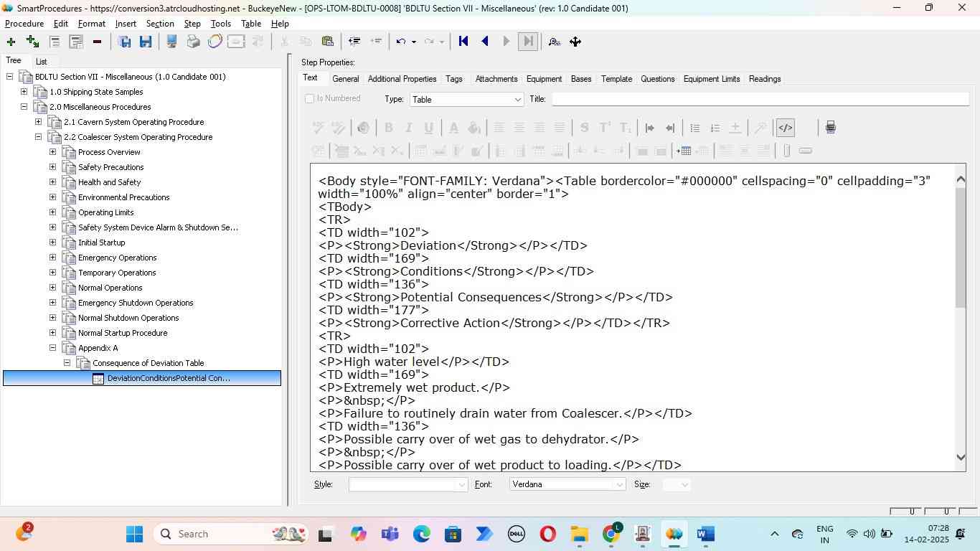Click the print icon in editor toolbar

[x=830, y=128]
